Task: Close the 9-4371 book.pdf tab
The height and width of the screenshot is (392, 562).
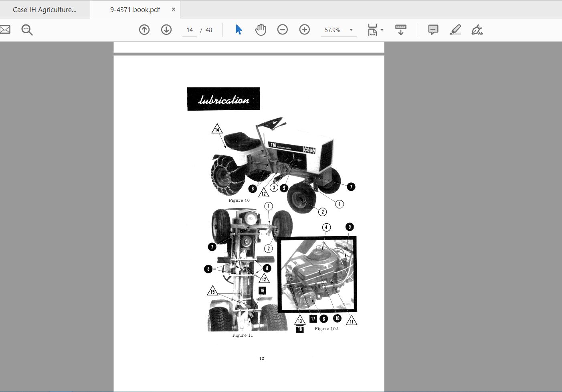Action: [x=174, y=9]
